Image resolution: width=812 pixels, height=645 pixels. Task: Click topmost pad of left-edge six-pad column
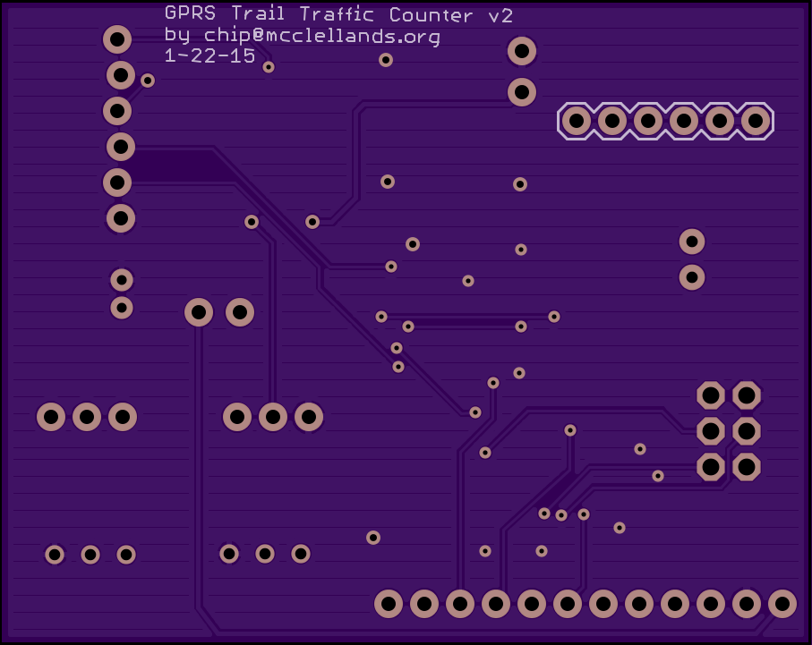pos(117,39)
